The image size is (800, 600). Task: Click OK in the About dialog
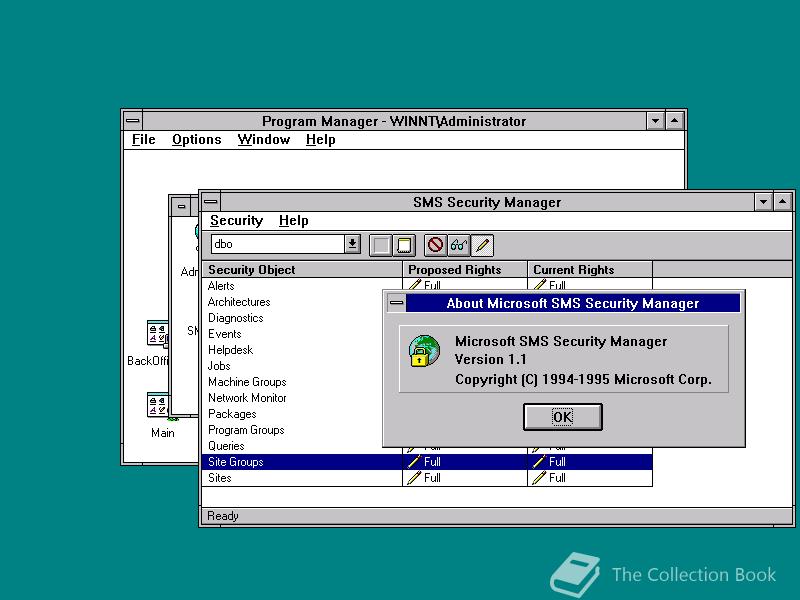(x=563, y=417)
